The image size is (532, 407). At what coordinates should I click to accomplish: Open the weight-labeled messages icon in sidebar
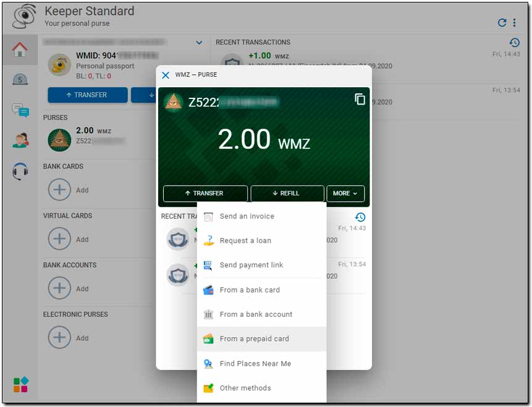pos(20,80)
